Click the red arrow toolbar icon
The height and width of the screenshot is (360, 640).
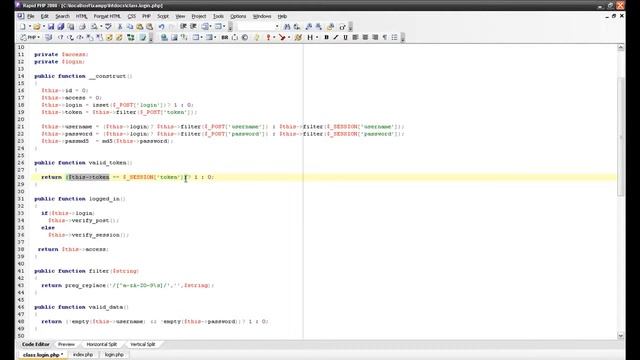point(282,38)
